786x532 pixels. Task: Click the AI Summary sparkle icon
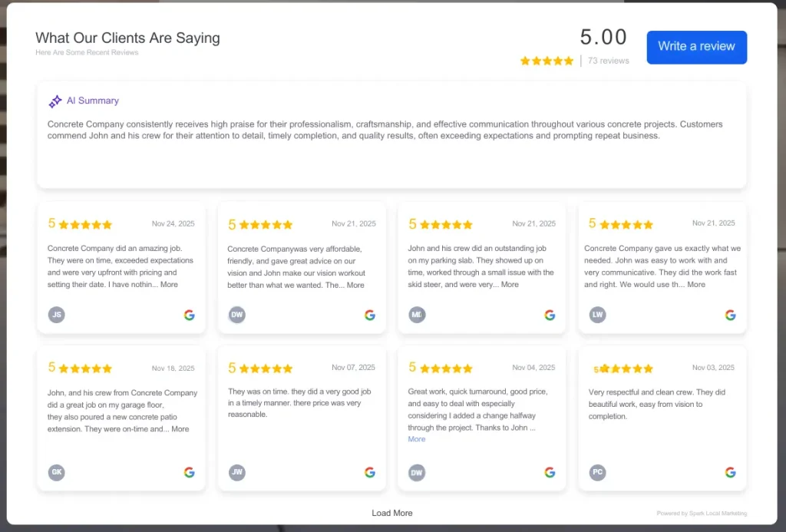coord(55,101)
